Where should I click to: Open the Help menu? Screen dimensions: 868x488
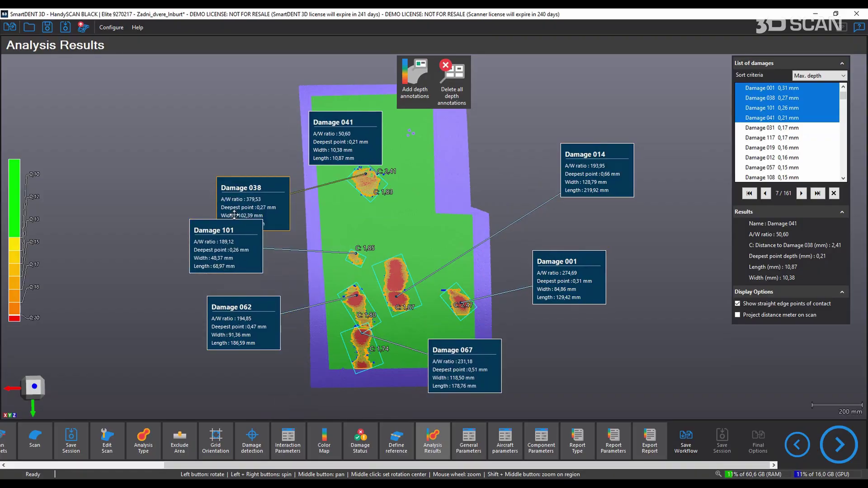(x=137, y=27)
